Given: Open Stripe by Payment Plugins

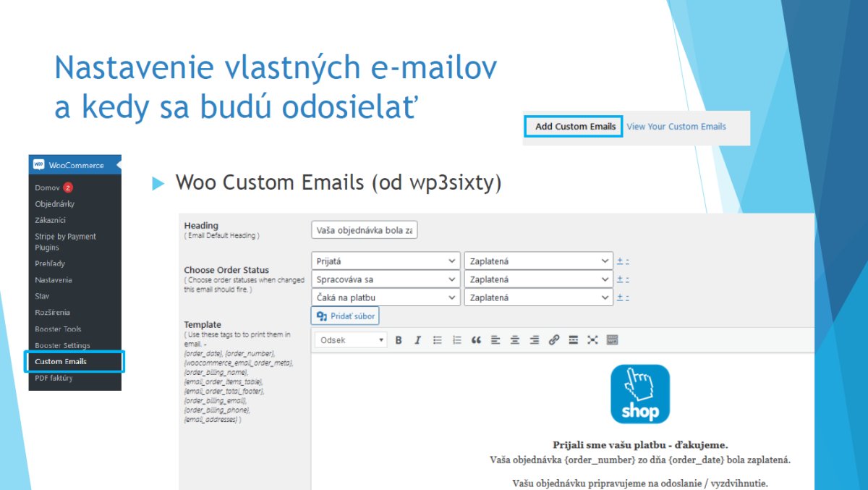Looking at the screenshot, I should [x=65, y=242].
